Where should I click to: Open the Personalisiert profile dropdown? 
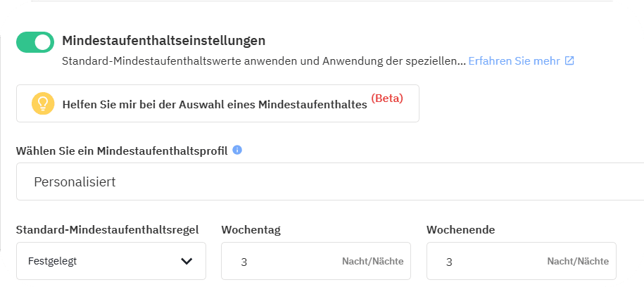tap(329, 181)
